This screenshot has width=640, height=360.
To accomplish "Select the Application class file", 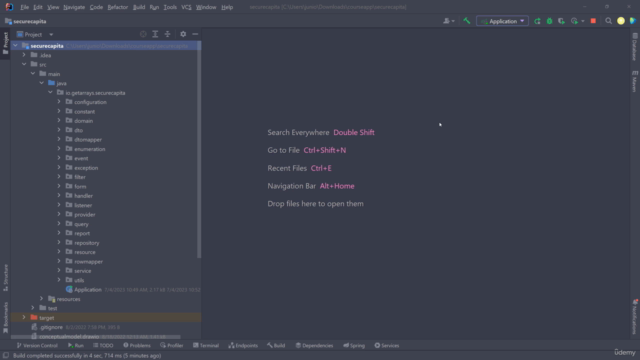I will (87, 290).
